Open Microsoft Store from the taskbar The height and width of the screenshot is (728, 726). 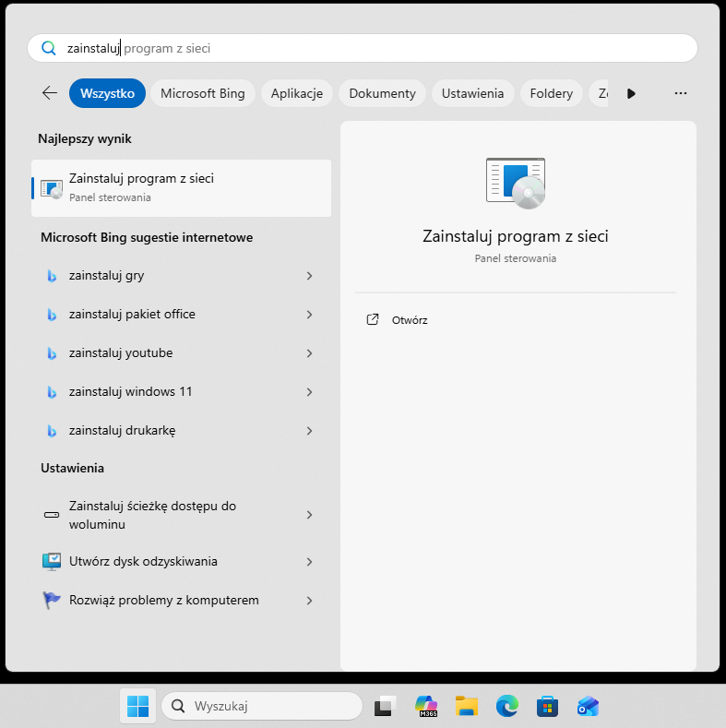pos(548,707)
